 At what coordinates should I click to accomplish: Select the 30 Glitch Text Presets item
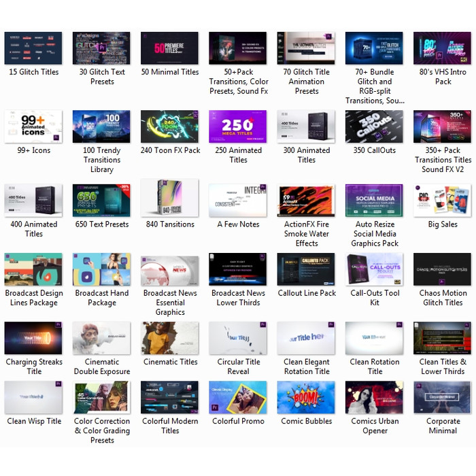101,48
